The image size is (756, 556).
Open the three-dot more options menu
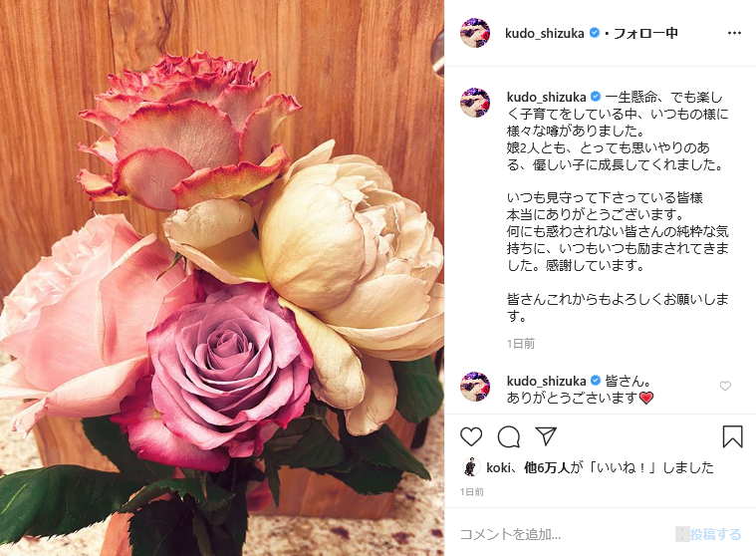(734, 33)
